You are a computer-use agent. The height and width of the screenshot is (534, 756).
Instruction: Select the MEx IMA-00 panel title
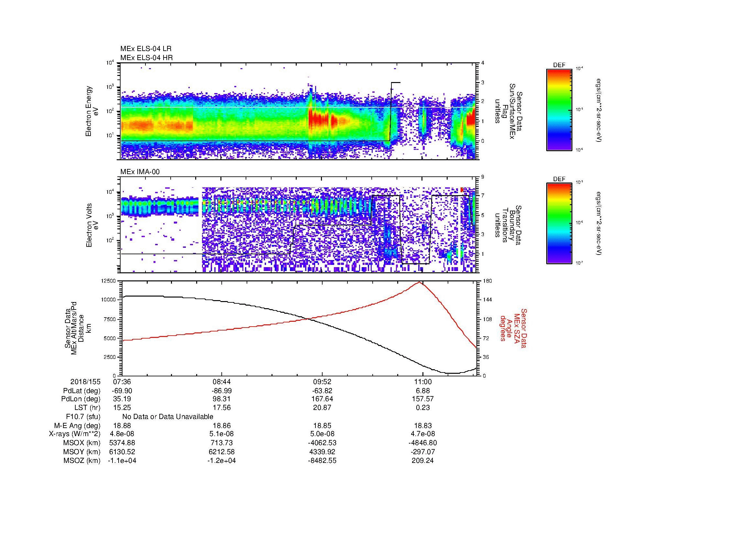click(140, 172)
